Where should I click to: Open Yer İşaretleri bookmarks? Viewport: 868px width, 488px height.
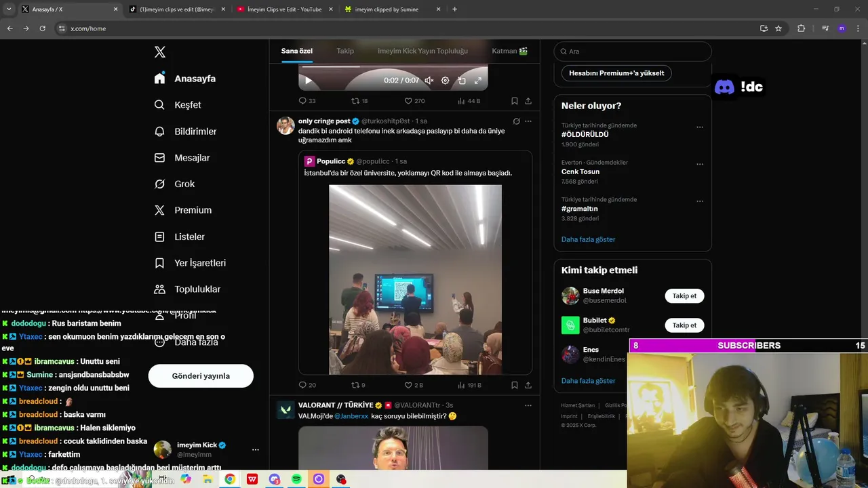[190, 263]
